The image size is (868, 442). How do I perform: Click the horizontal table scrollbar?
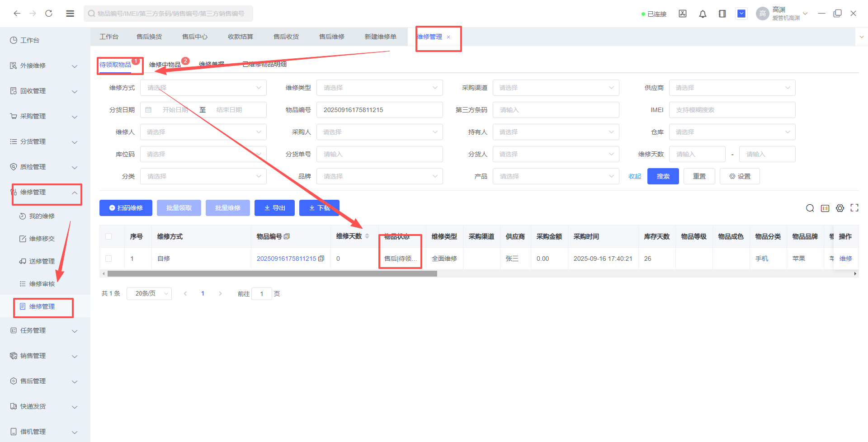(x=272, y=274)
